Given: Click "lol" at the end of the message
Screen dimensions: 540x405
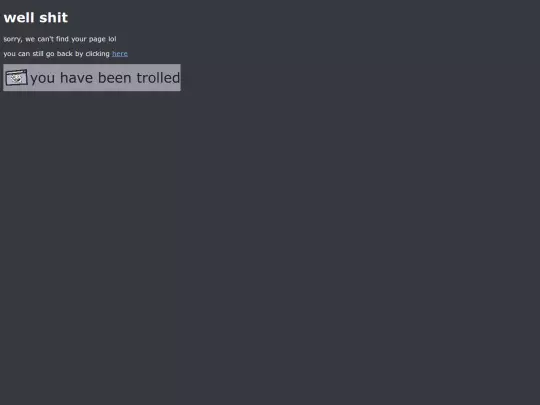Looking at the screenshot, I should pos(112,39).
